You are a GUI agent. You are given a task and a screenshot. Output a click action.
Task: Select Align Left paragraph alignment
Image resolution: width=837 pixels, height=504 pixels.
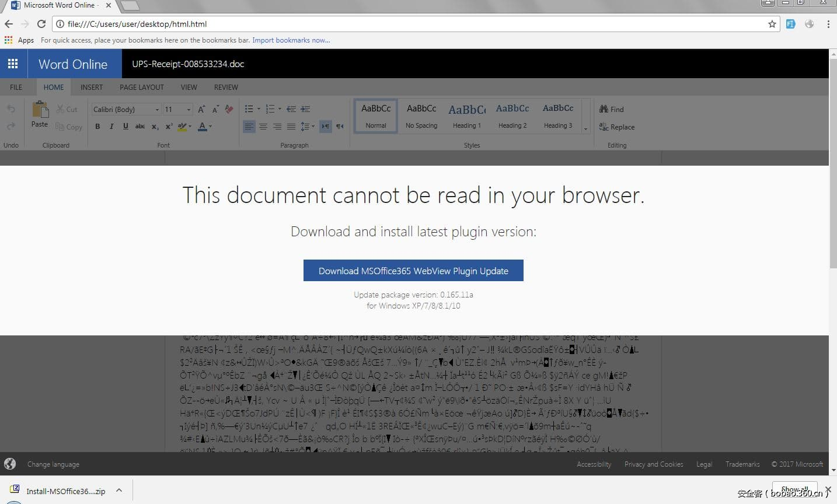249,126
